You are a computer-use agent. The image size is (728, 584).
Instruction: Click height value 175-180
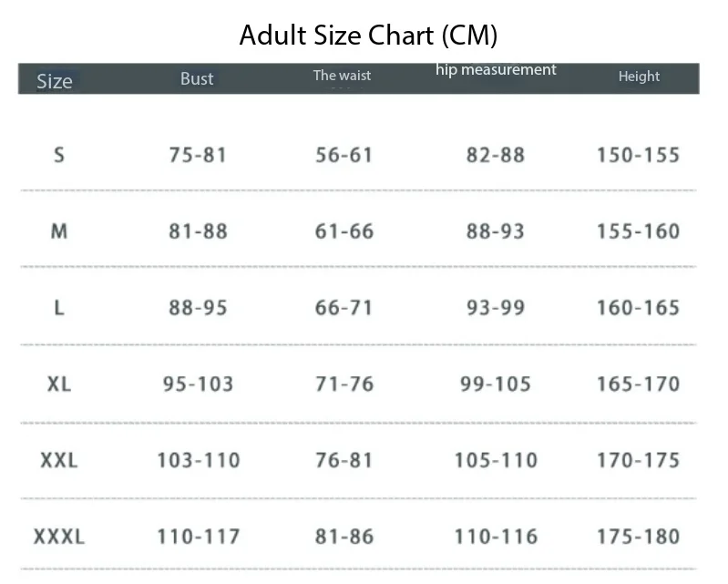(638, 537)
